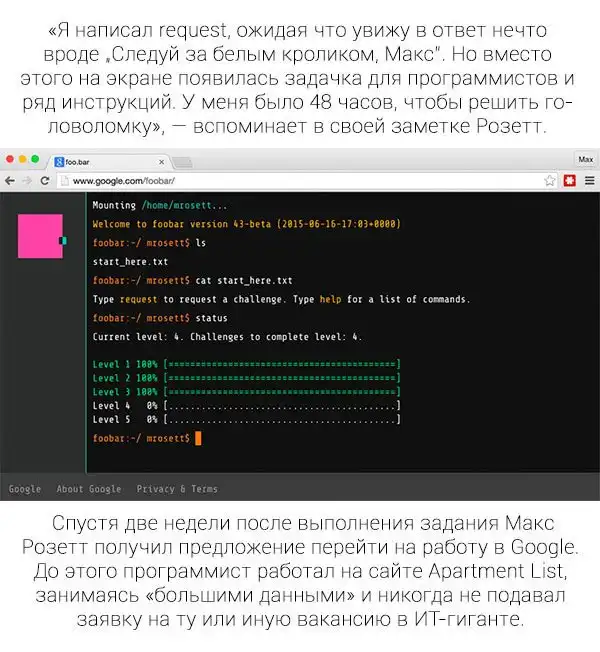This screenshot has width=600, height=652.
Task: Click the '/home/mrosett...' mounting path
Action: pos(184,205)
